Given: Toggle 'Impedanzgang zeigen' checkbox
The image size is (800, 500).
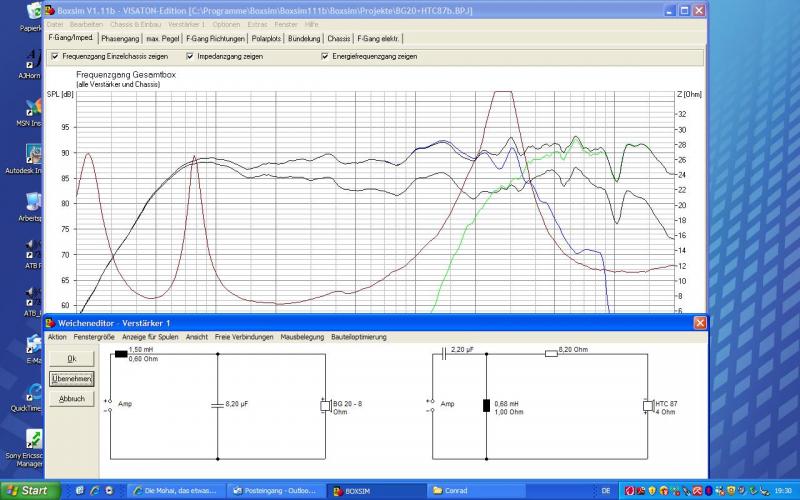Looking at the screenshot, I should point(190,56).
